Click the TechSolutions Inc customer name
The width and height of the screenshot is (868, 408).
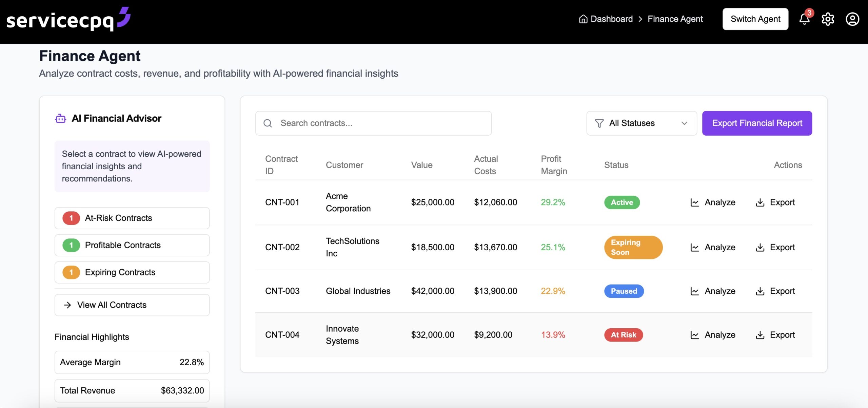click(352, 247)
